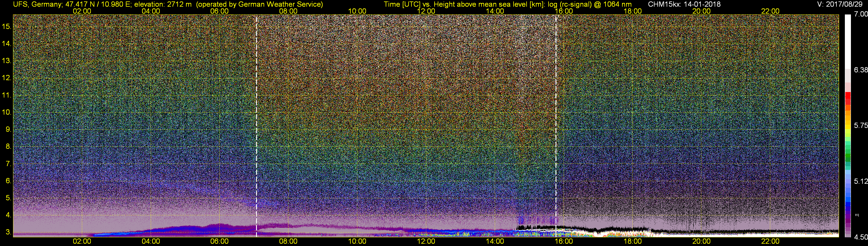The image size is (868, 246).
Task: Click the '7.' height axis label
Action: [x=8, y=164]
